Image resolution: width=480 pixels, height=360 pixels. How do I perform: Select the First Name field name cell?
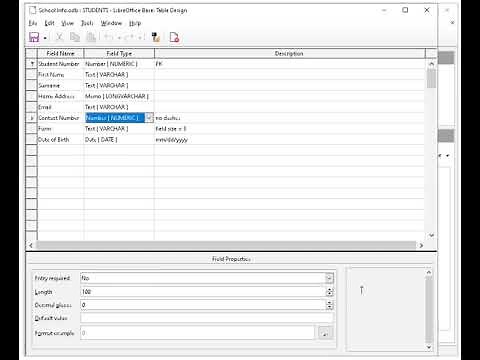point(60,75)
